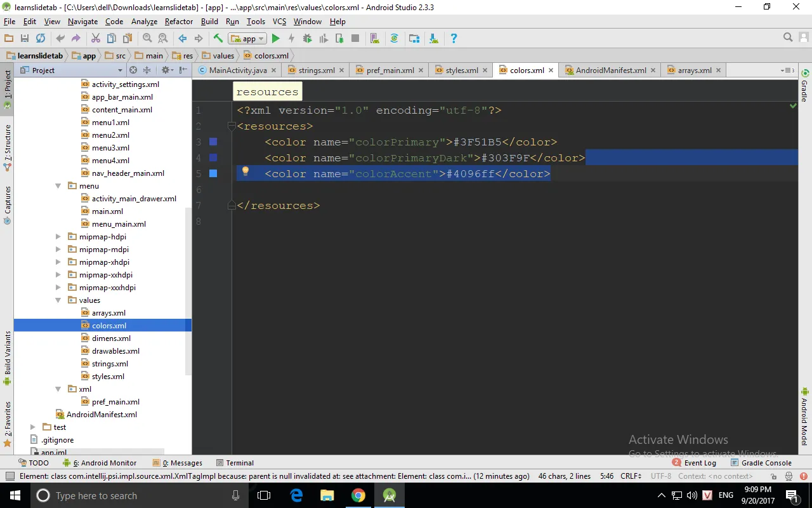Expand the mipmap-hdpi folder
812x508 pixels.
(58, 237)
